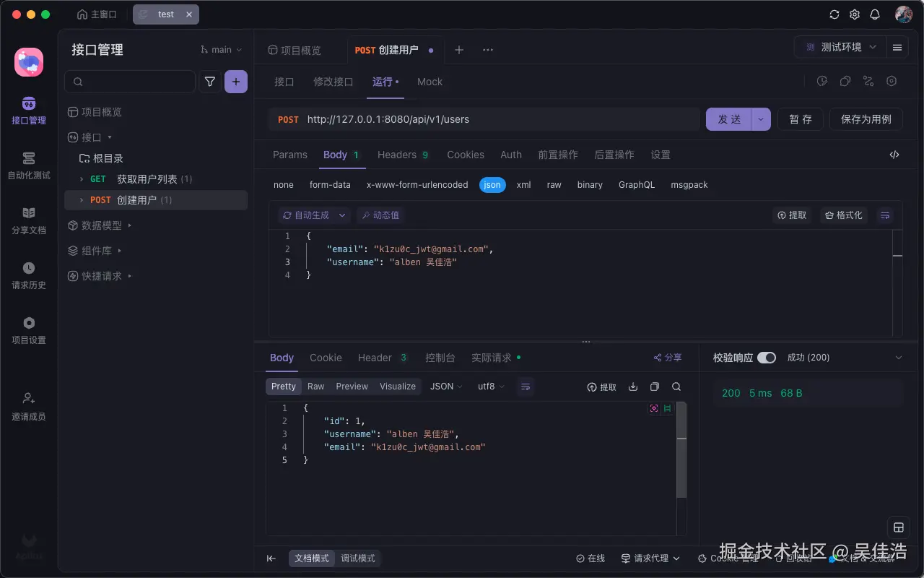
Task: Click the hexagon settings icon on the 运行 row
Action: [x=892, y=82]
